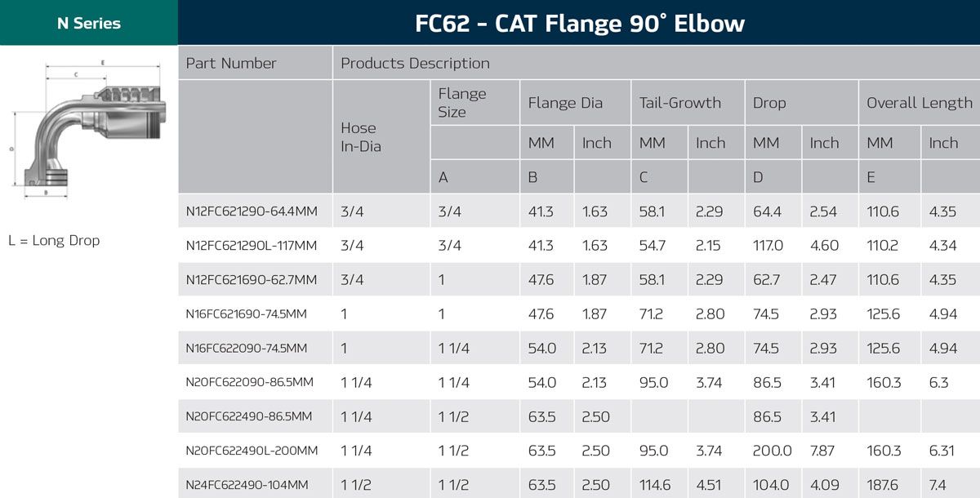Viewport: 980px width, 498px height.
Task: Choose part N16FC622090-74.5MM
Action: [247, 349]
